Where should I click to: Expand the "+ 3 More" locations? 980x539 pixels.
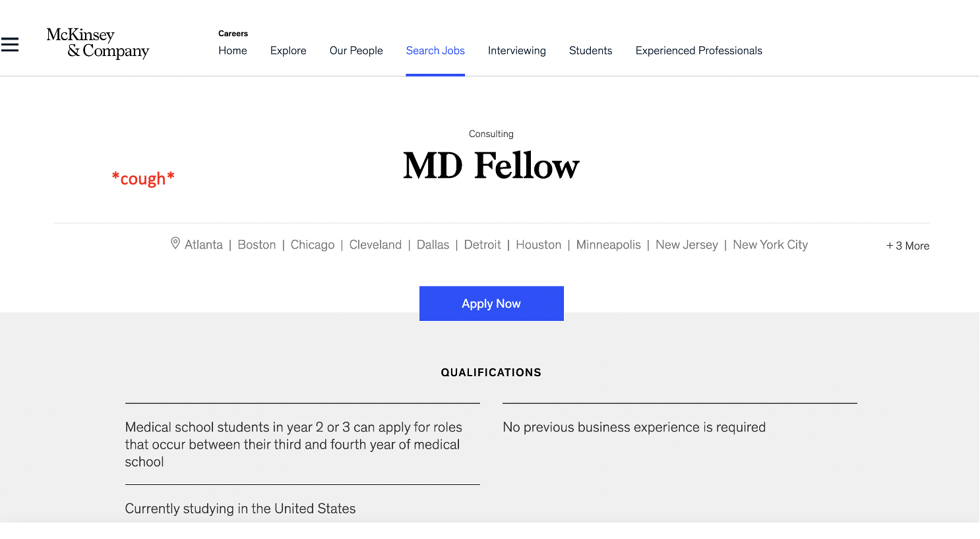[907, 246]
